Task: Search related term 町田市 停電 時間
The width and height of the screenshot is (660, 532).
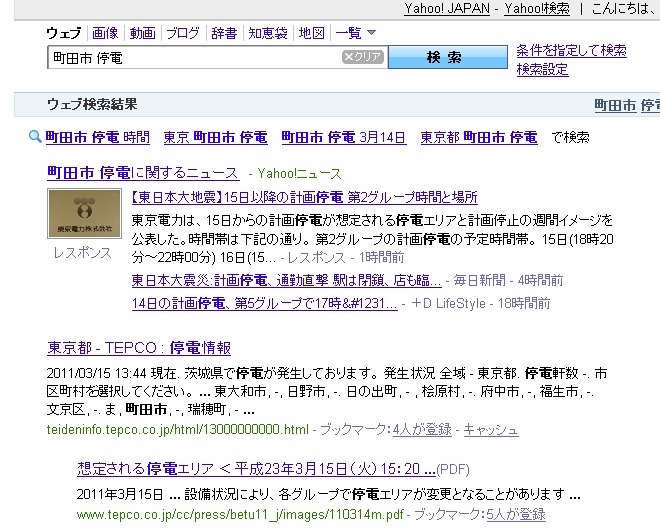Action: tap(98, 137)
